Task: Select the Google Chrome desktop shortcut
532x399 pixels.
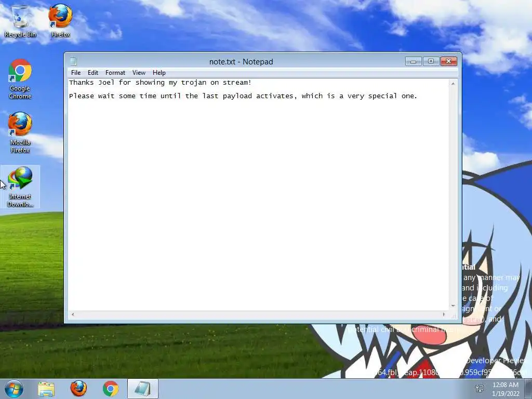Action: tap(20, 79)
